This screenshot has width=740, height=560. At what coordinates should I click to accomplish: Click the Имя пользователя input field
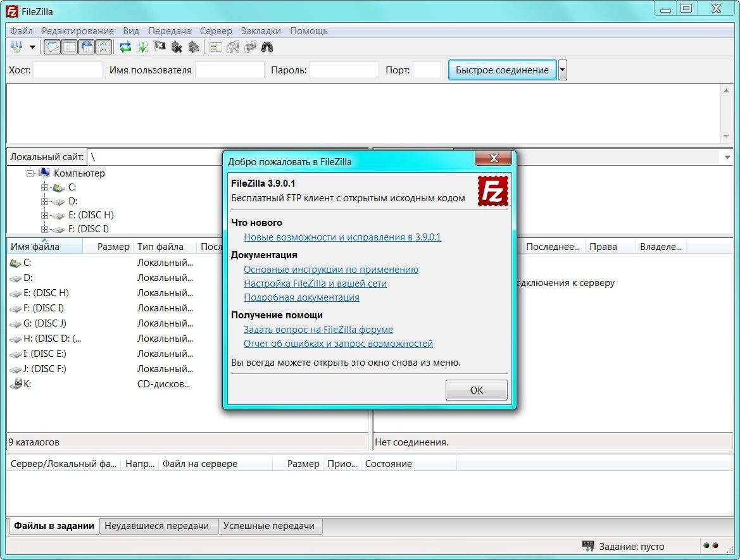229,70
